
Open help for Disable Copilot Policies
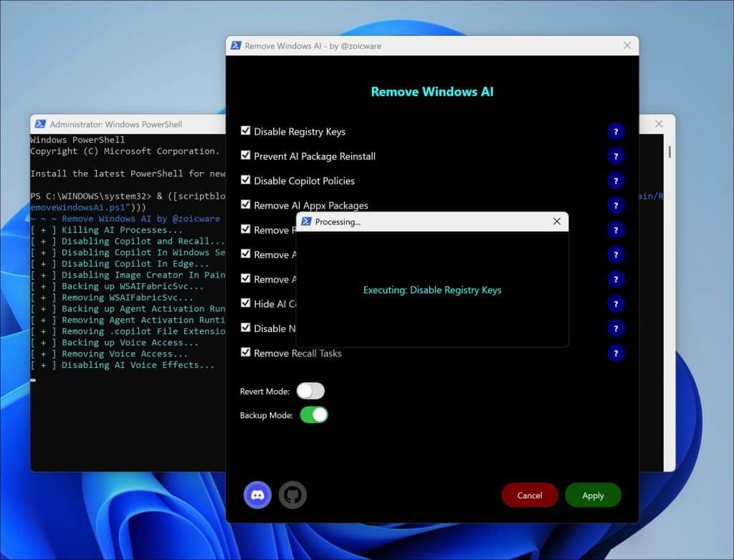coord(616,181)
